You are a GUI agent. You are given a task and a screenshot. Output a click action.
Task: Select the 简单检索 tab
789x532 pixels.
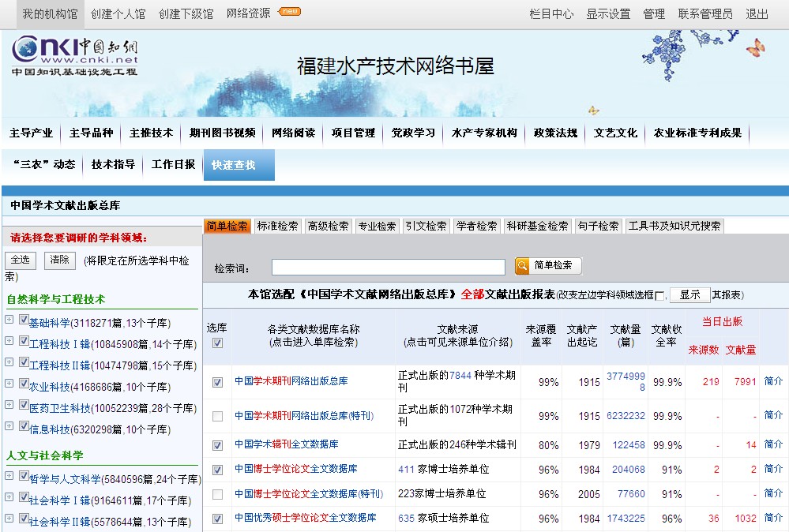227,227
